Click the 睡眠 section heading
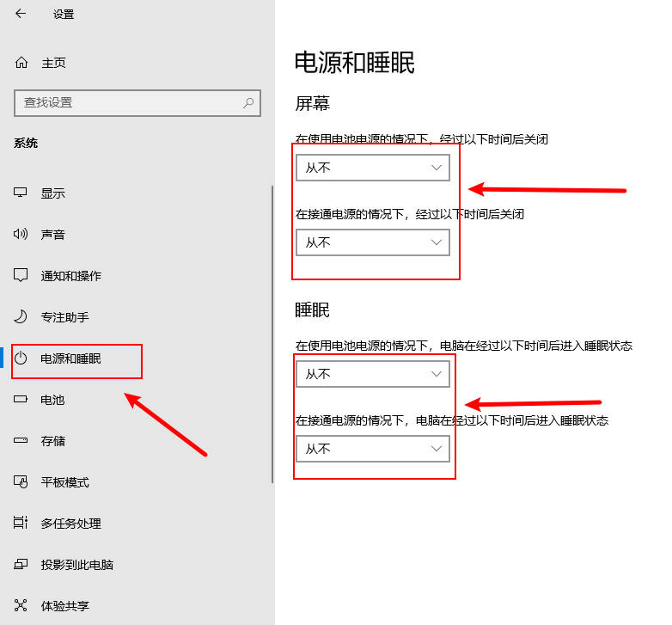 312,310
